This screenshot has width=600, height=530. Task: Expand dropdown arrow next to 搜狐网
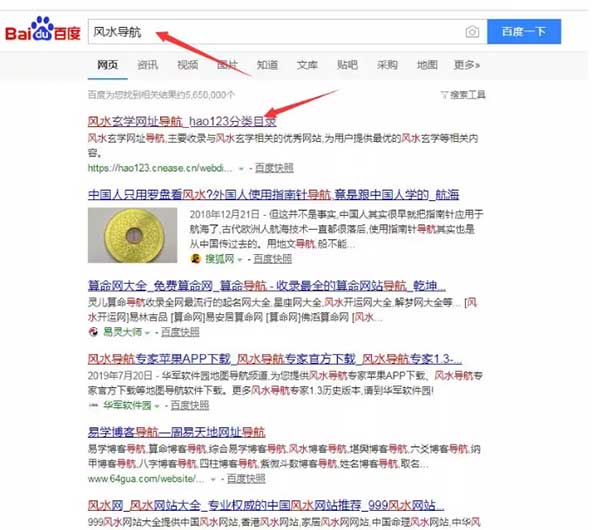coord(240,259)
